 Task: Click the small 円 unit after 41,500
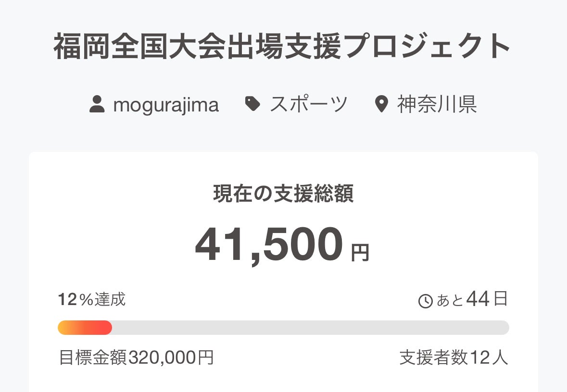pyautogui.click(x=360, y=253)
